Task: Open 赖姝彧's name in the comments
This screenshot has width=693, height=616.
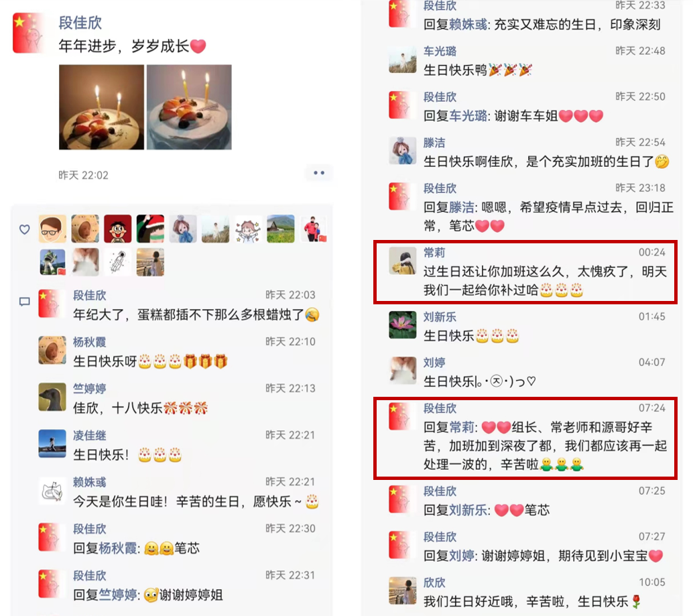Action: tap(89, 482)
